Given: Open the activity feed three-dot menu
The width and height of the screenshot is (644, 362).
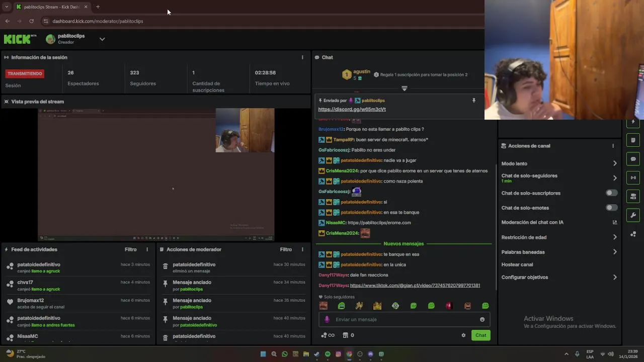Looking at the screenshot, I should click(x=147, y=249).
